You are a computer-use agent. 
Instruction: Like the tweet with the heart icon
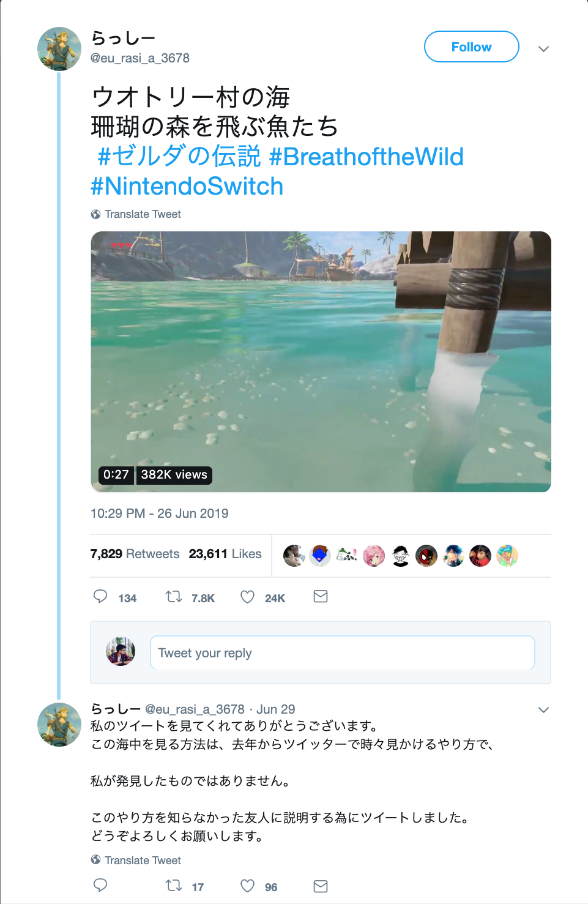247,596
